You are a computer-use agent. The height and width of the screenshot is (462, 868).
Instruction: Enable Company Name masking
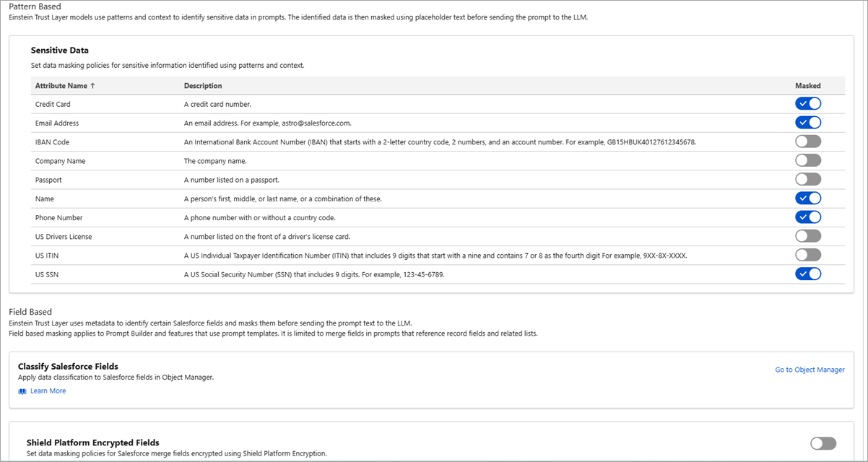click(808, 160)
